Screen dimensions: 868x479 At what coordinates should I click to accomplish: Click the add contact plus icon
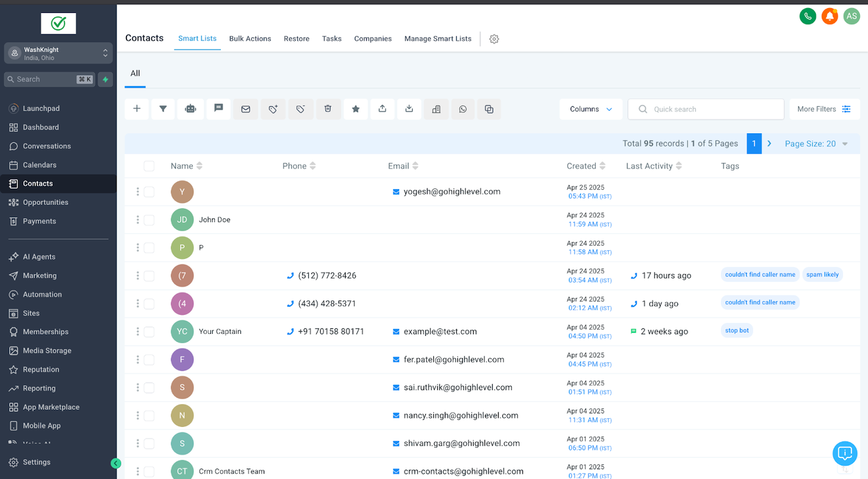(x=137, y=109)
